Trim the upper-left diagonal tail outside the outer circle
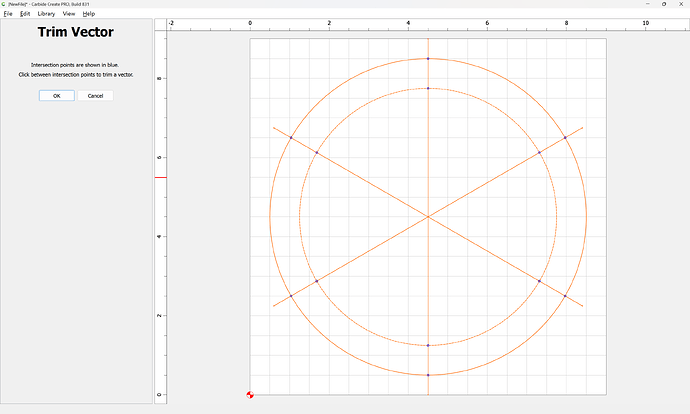The image size is (690, 414). tap(280, 131)
